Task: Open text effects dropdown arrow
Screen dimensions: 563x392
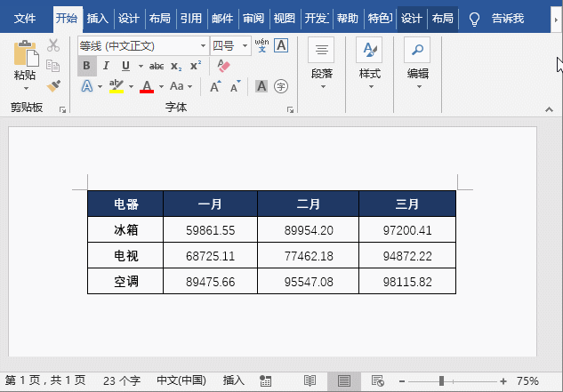Action: click(100, 86)
